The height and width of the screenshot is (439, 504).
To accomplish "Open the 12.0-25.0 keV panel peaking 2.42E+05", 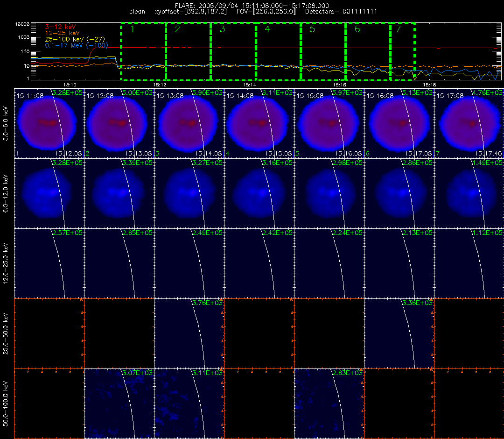I will tap(259, 264).
